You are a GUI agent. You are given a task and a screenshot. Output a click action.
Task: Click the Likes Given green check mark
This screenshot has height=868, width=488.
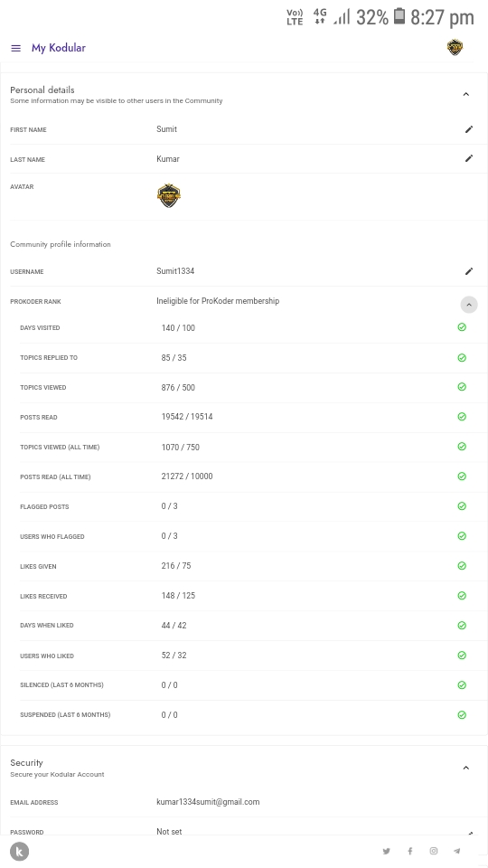(x=462, y=566)
